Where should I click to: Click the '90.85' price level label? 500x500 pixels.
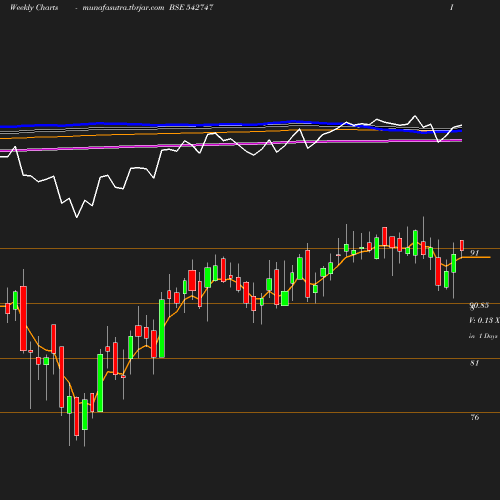coord(479,305)
